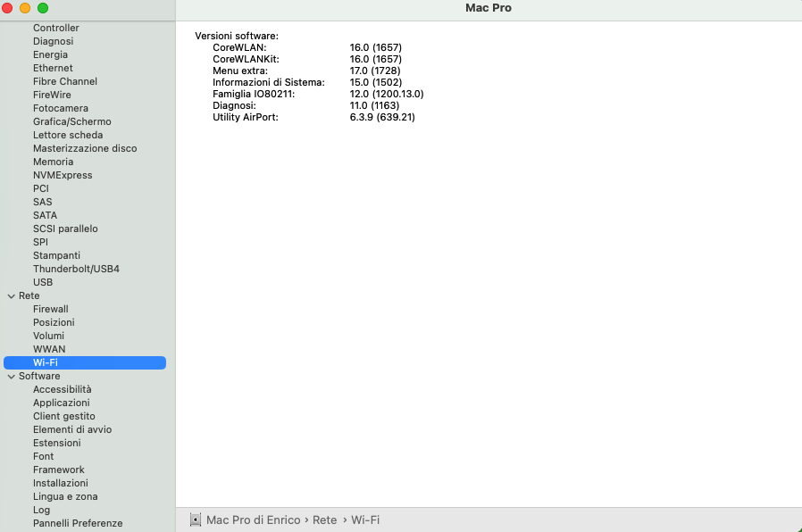This screenshot has width=802, height=532.
Task: Click Famiglia IO80211 version 12.0 (1200.13.0)
Action: click(387, 94)
